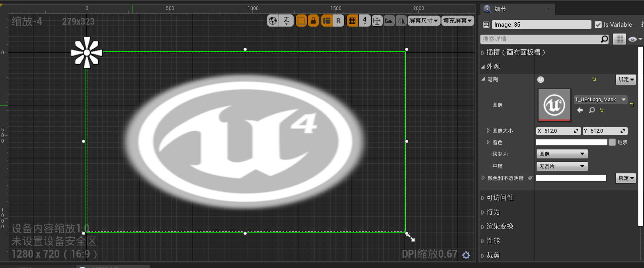This screenshot has width=644, height=268.
Task: Click the DPI scale settings gear
Action: pos(466,255)
